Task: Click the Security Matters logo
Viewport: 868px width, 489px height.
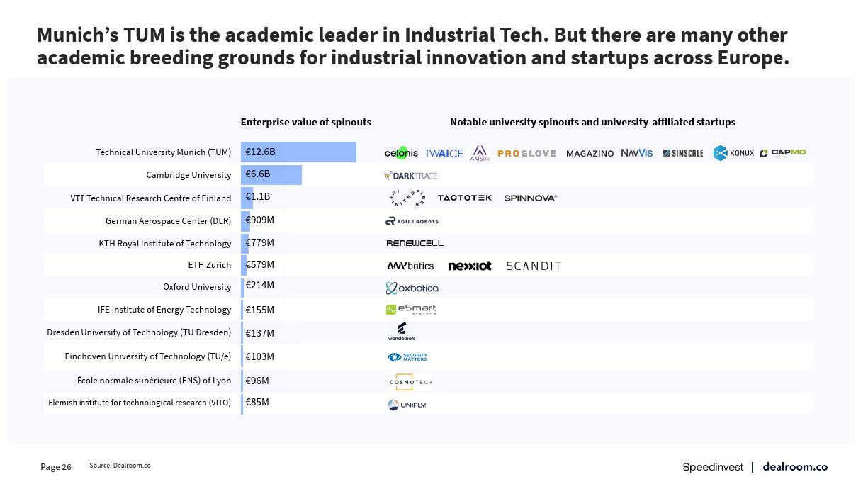Action: [x=407, y=357]
